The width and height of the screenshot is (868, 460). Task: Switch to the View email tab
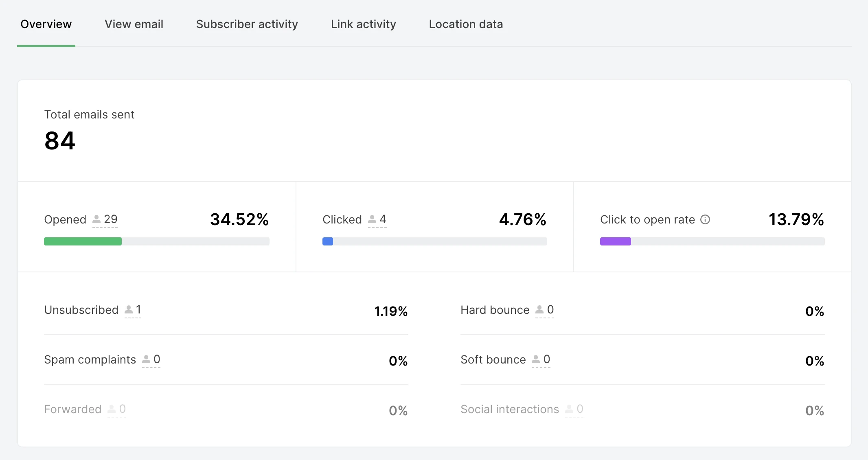134,24
